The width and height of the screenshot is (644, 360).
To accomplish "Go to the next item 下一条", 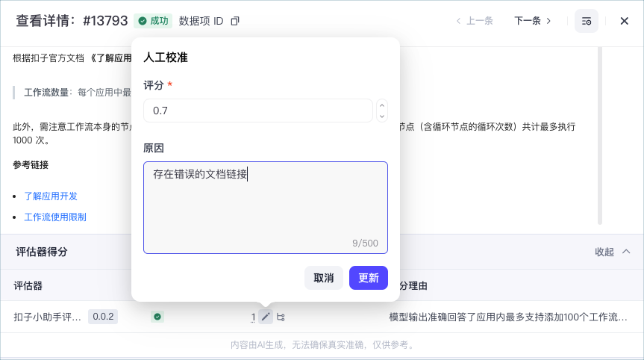I will [533, 21].
